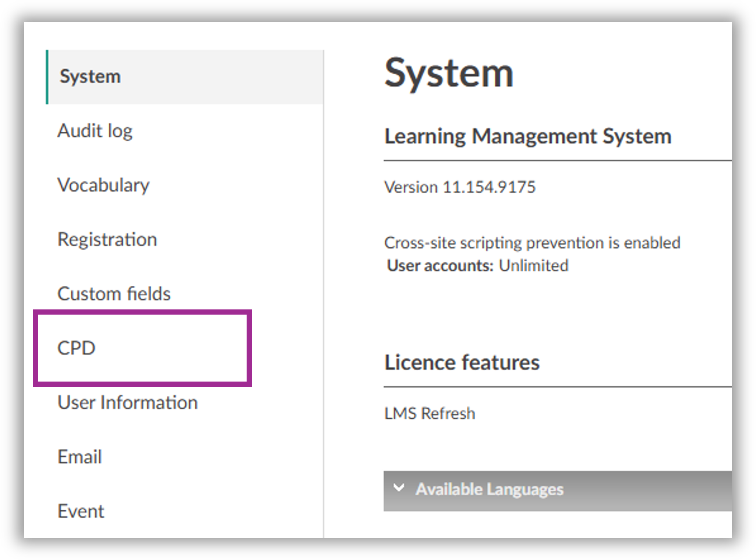
Task: Click the highlighted CPD menu item
Action: [x=77, y=348]
